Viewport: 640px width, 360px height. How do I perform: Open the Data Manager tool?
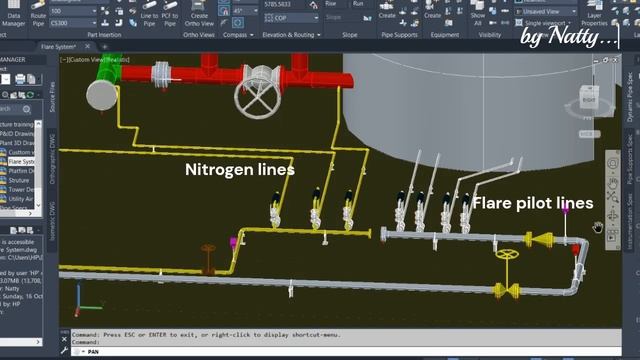13,13
